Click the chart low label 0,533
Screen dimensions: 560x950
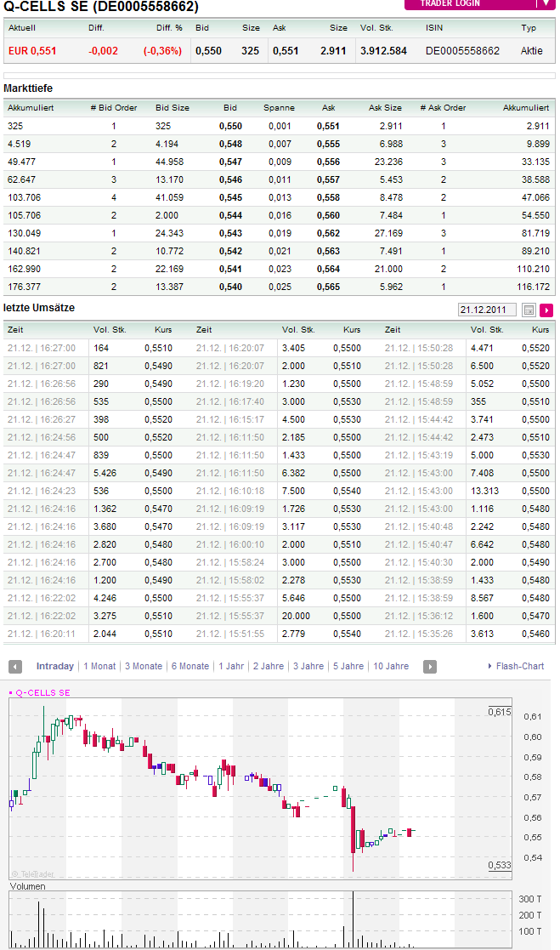point(500,865)
